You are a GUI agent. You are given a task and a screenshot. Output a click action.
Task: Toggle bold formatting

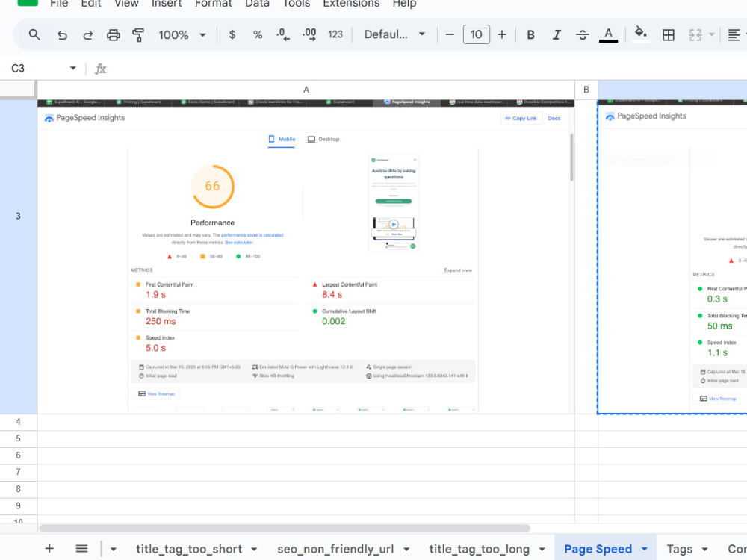click(x=530, y=35)
